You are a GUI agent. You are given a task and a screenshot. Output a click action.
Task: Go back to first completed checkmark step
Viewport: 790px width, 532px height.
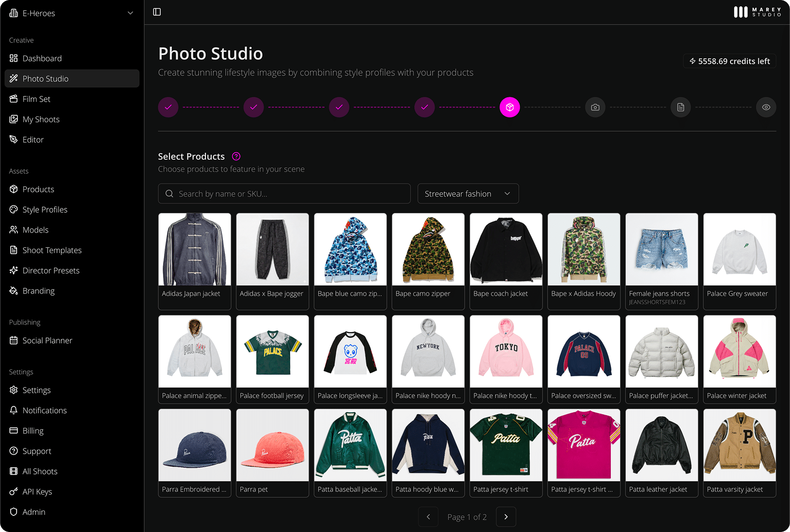tap(168, 107)
